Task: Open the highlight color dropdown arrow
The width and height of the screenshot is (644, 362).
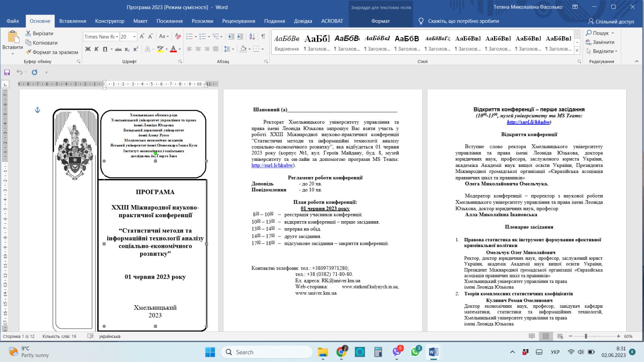Action: (166, 49)
